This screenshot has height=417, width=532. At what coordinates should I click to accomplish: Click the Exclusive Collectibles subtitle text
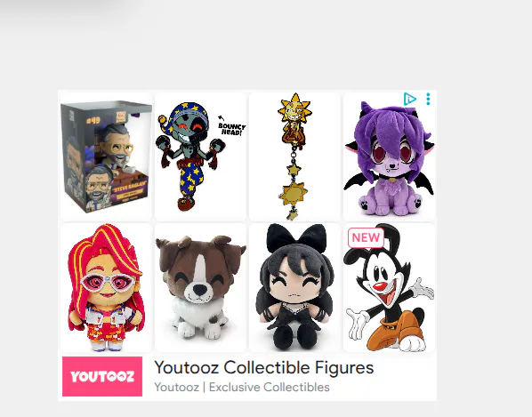tap(269, 387)
